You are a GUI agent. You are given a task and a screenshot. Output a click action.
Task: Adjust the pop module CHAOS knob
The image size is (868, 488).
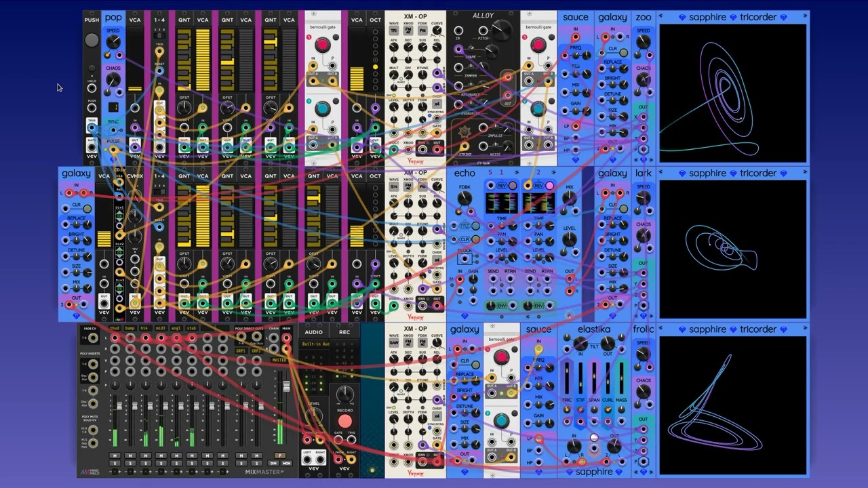[113, 80]
